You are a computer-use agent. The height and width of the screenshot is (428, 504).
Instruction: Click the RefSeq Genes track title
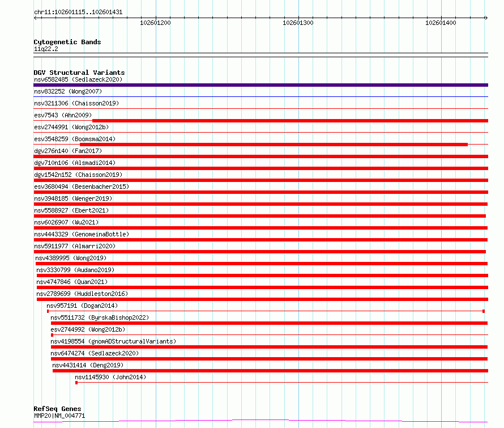pyautogui.click(x=57, y=409)
